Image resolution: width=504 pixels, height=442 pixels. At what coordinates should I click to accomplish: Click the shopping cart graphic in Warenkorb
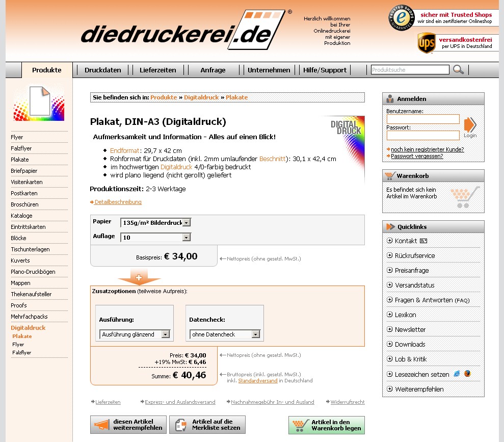pyautogui.click(x=465, y=197)
